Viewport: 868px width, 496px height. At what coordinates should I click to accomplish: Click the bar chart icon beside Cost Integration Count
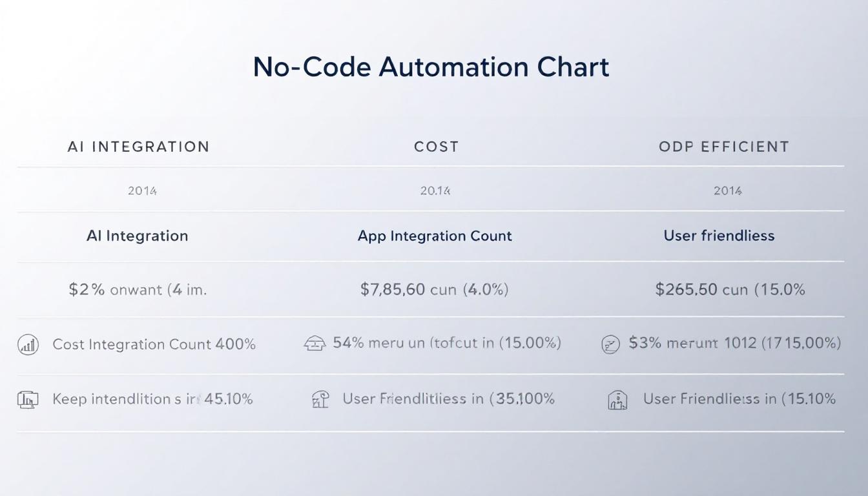(x=28, y=345)
